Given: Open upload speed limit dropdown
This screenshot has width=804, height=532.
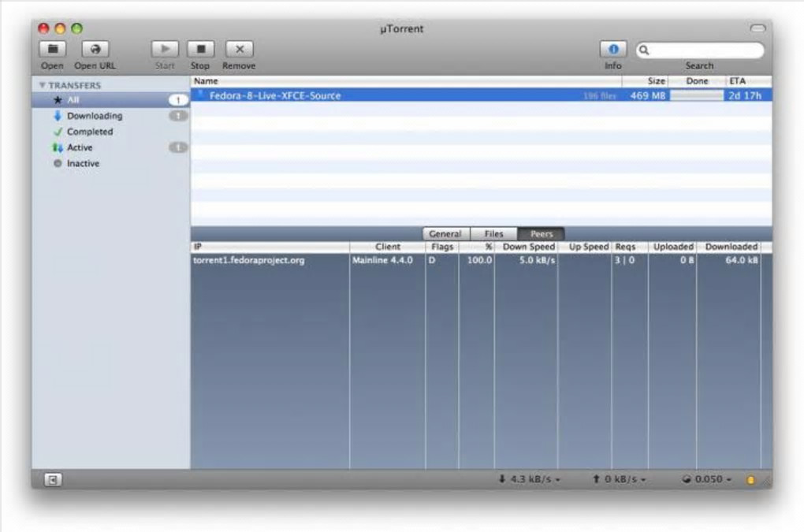Looking at the screenshot, I should tap(620, 479).
